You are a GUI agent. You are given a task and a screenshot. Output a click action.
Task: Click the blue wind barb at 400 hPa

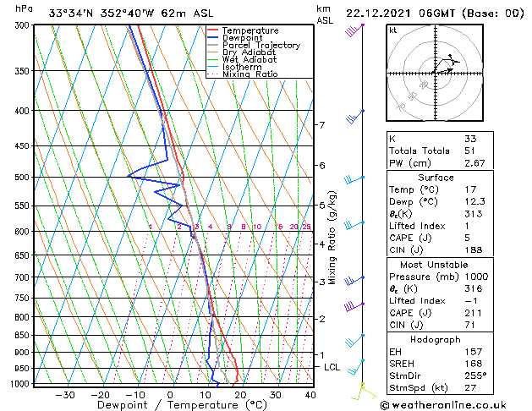(x=355, y=117)
